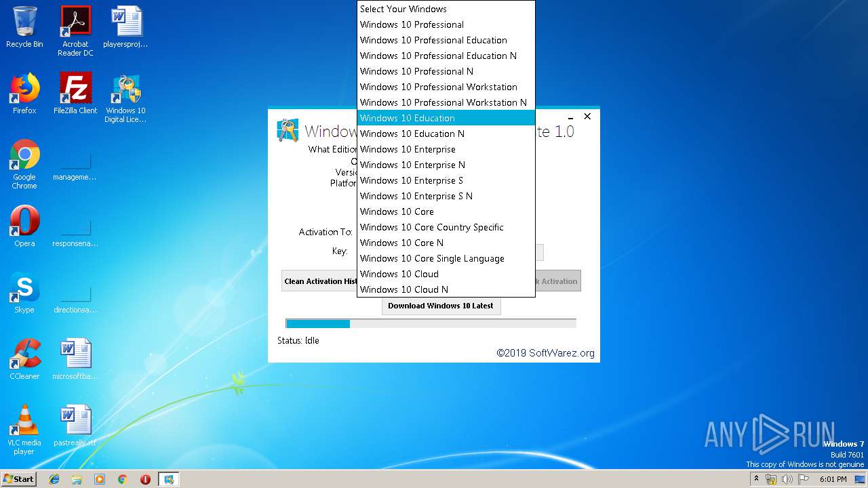Open the Start menu

point(19,479)
